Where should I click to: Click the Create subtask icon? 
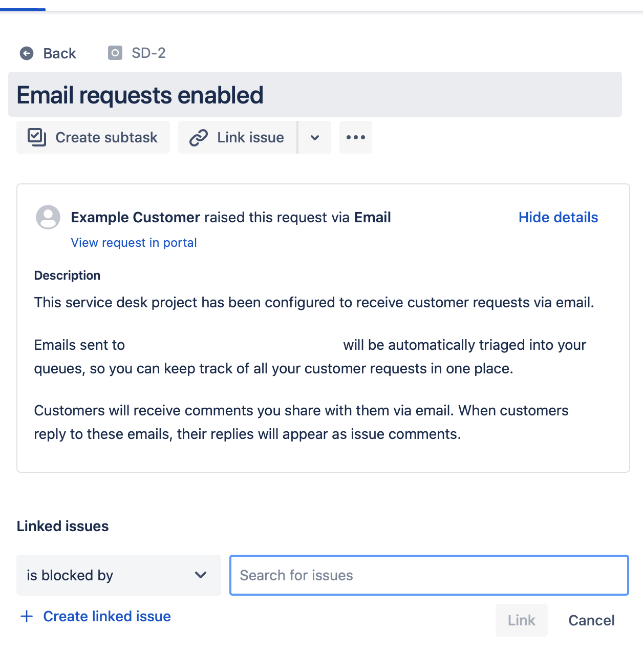37,137
